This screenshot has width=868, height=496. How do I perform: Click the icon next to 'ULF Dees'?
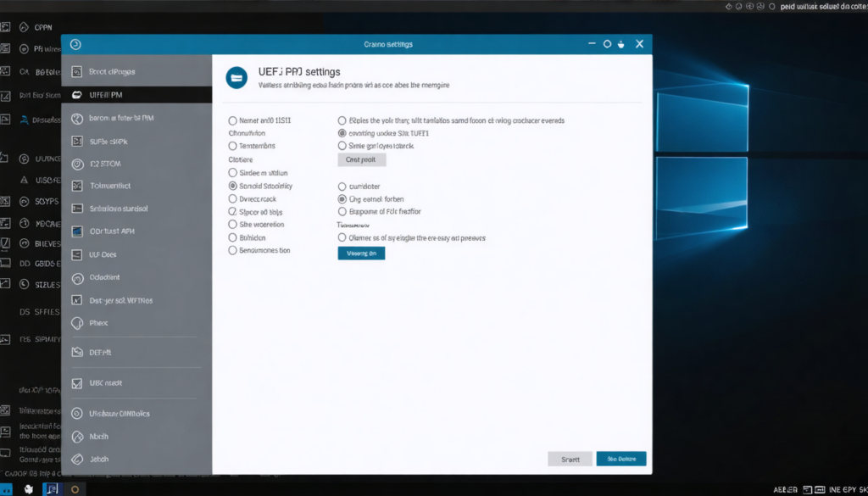(x=77, y=254)
